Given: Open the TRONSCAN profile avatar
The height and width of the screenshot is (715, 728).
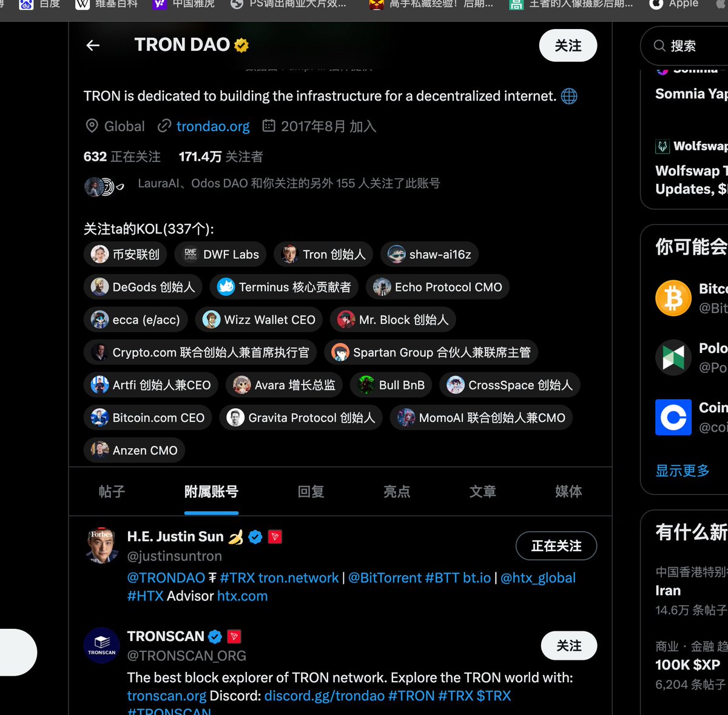Looking at the screenshot, I should coord(101,645).
